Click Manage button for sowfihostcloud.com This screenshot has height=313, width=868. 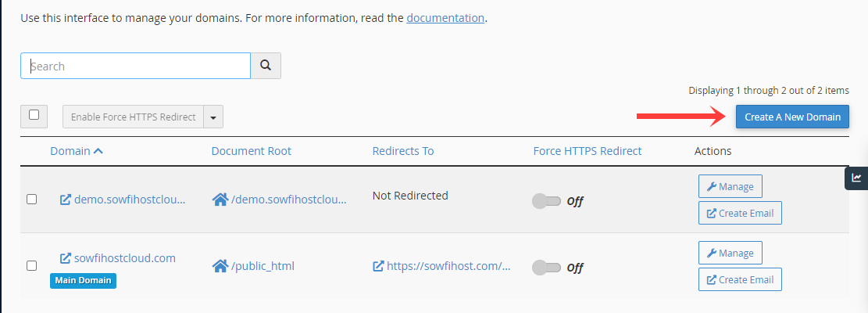click(730, 253)
